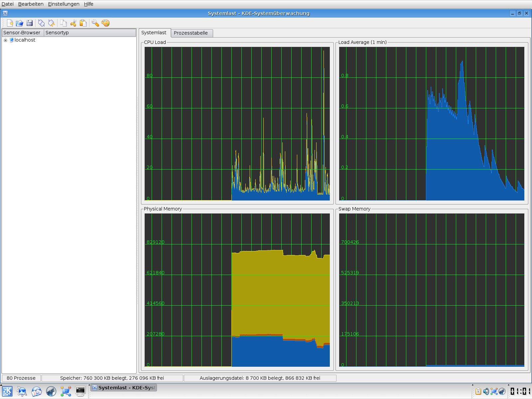Click the window menu icon in title bar

5,13
